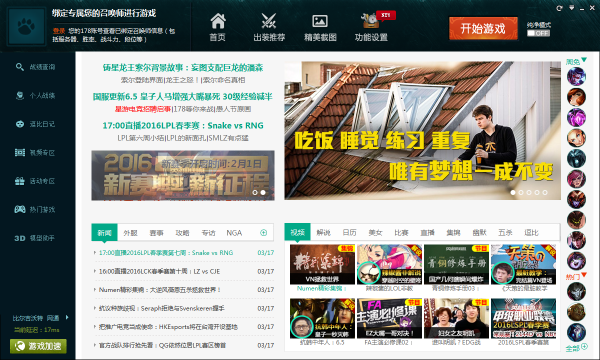
Task: Open 3D 模型助手 in the sidebar
Action: pyautogui.click(x=35, y=238)
